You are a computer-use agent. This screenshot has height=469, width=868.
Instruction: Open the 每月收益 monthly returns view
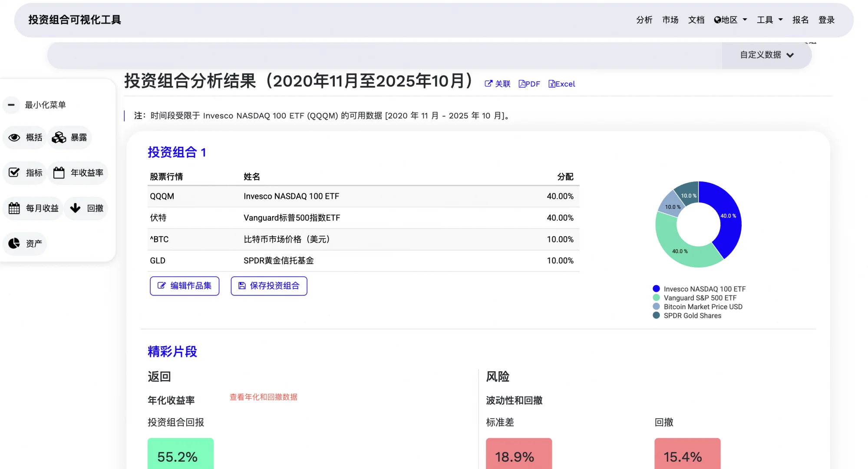[x=33, y=208]
